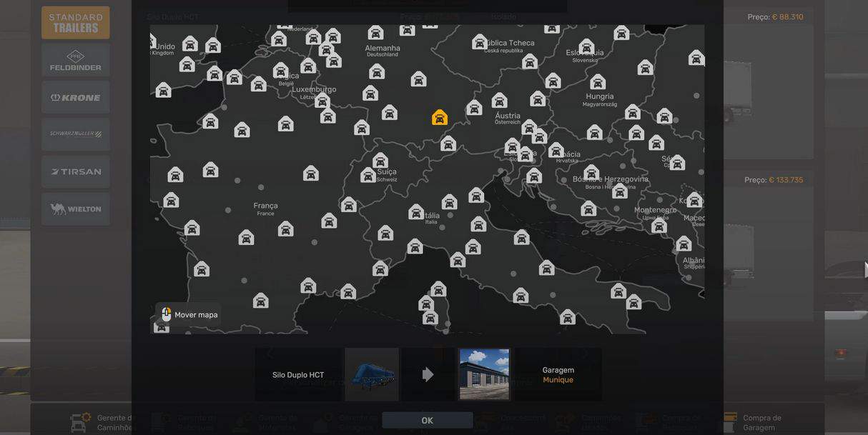Open Gerente de Caminhões menu item

(115, 422)
